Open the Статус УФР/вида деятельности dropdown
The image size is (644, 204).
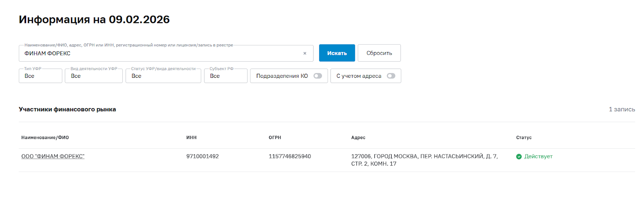163,76
